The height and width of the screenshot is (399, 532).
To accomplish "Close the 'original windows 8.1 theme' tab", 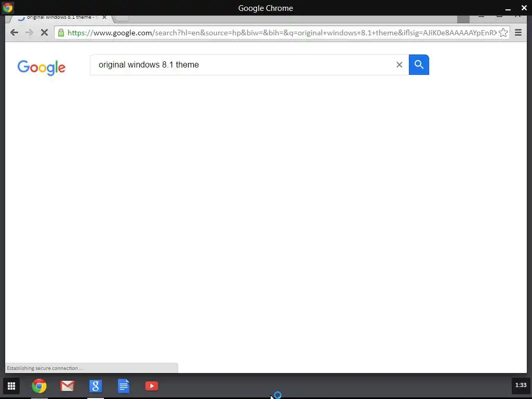I will (104, 17).
